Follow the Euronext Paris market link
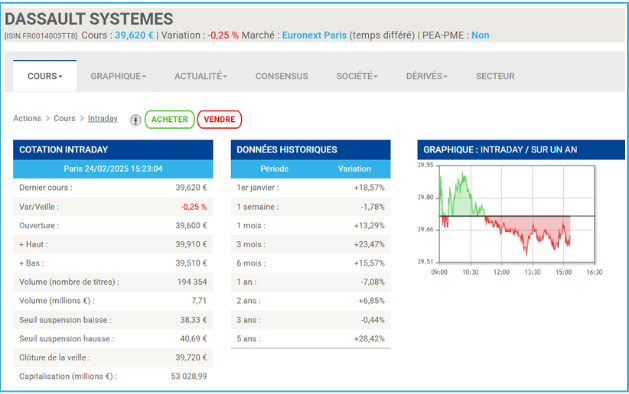629x394 pixels. coord(314,35)
